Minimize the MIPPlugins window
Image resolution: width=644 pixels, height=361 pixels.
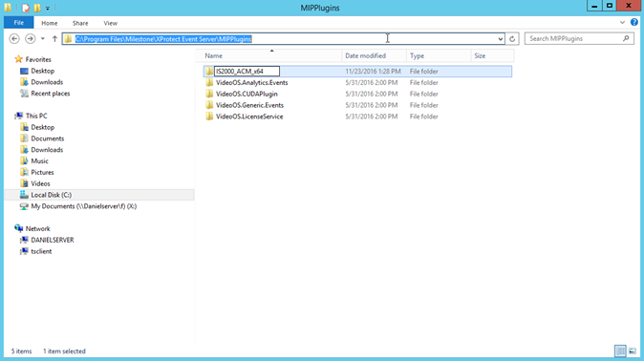coord(594,6)
